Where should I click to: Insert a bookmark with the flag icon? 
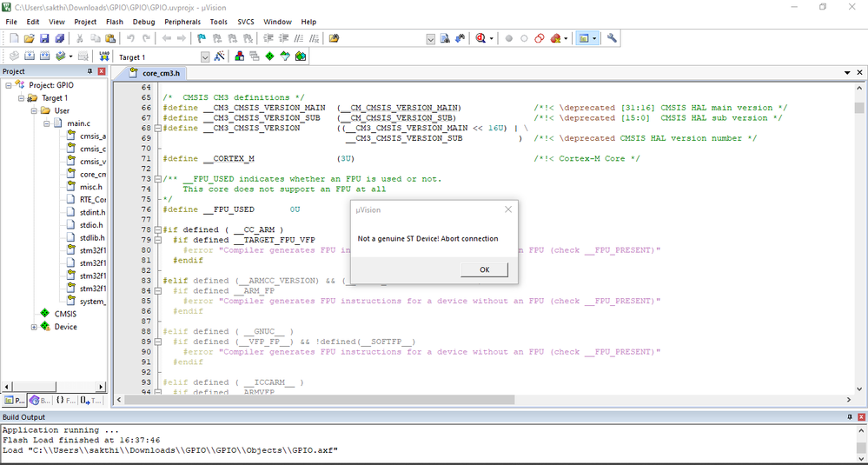click(x=202, y=38)
